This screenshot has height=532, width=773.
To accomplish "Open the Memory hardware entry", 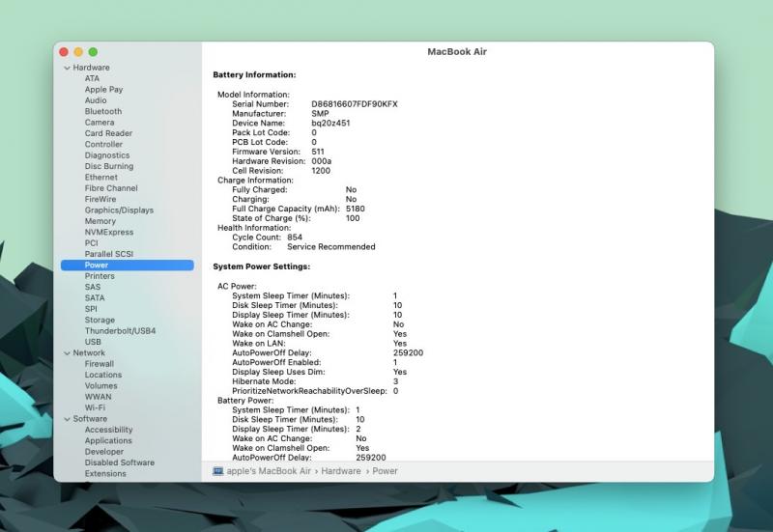I will coord(100,221).
